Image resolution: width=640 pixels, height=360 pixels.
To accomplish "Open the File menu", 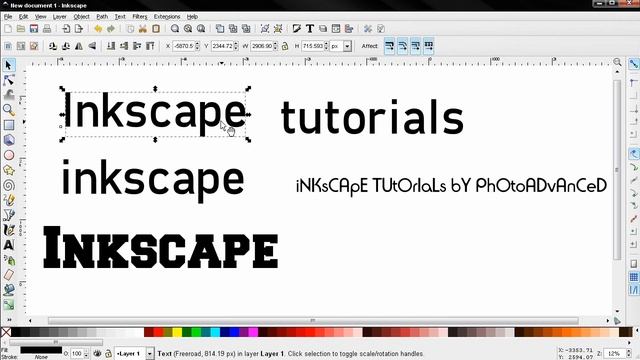I will coord(8,17).
